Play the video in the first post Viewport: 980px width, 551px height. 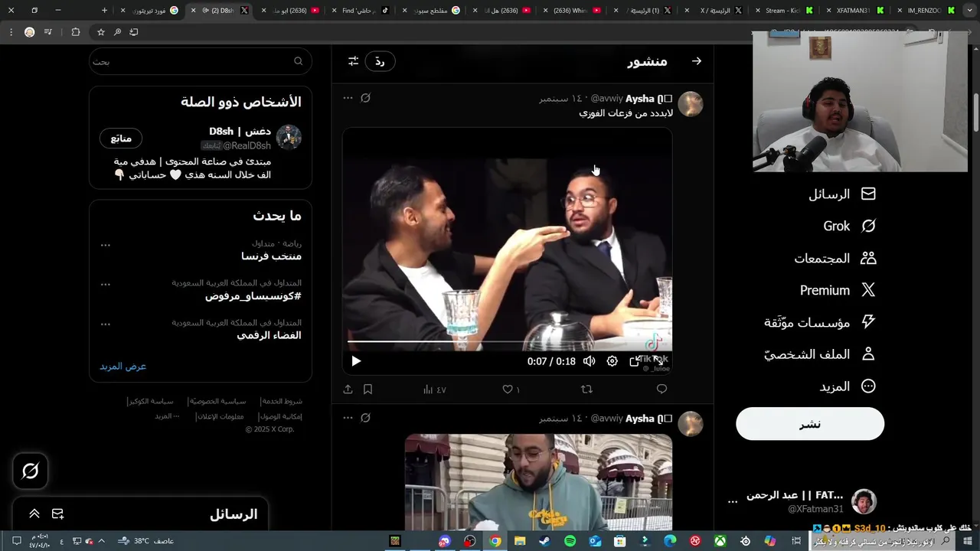(x=356, y=361)
